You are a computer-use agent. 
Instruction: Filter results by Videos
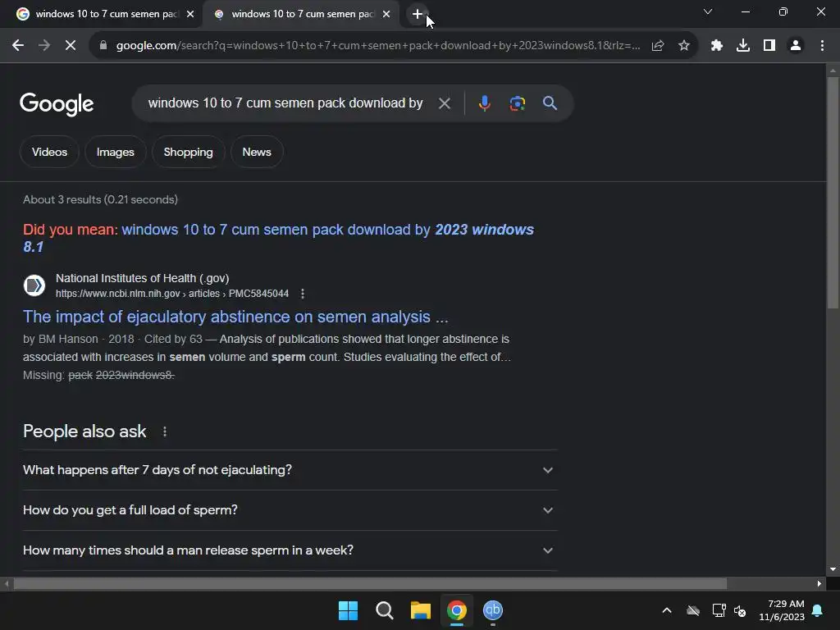pyautogui.click(x=49, y=152)
